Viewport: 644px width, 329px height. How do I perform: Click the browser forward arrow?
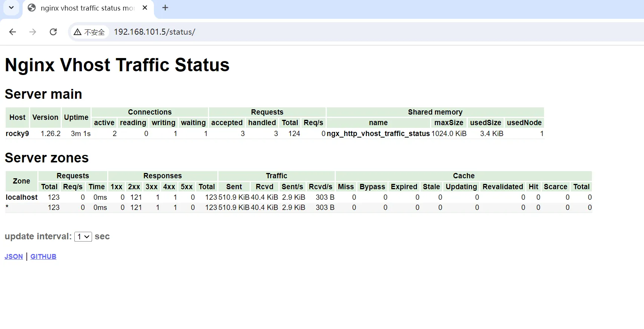point(33,32)
